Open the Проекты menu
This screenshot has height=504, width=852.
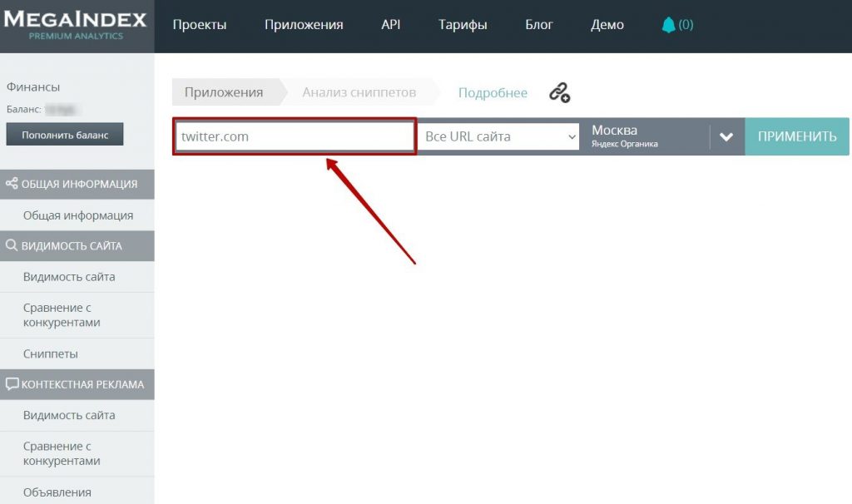200,24
